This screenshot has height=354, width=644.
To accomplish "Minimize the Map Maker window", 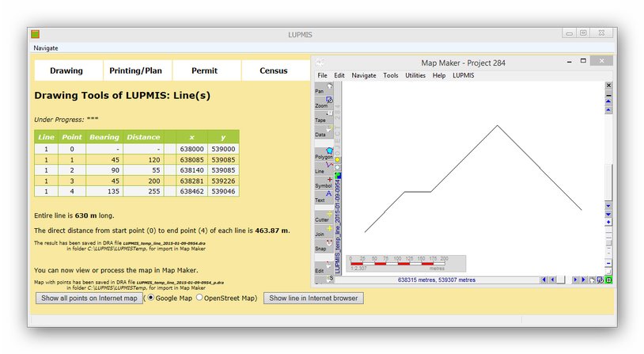I will coord(570,61).
